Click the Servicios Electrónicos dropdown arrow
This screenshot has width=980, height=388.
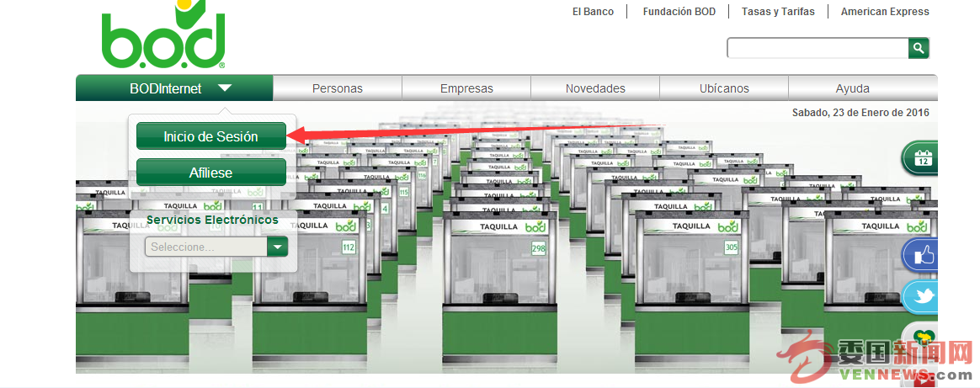(278, 247)
